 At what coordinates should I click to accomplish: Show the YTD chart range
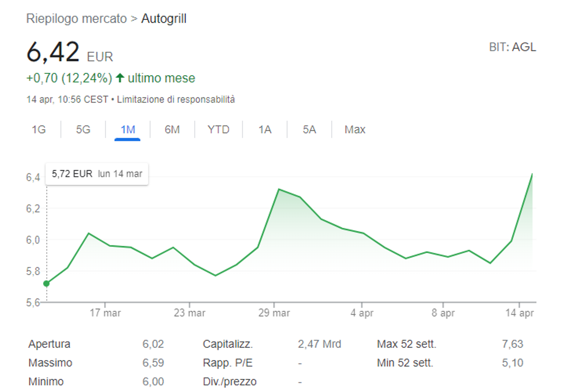pos(218,129)
